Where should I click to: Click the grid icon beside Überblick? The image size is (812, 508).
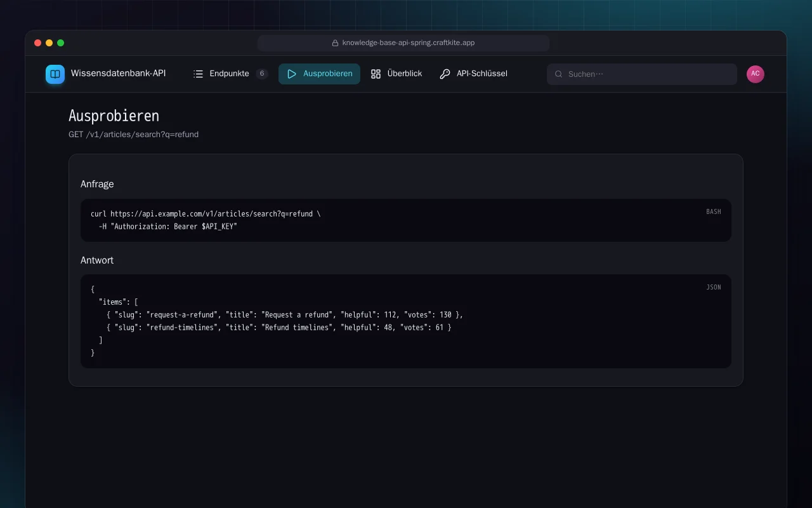(x=376, y=74)
